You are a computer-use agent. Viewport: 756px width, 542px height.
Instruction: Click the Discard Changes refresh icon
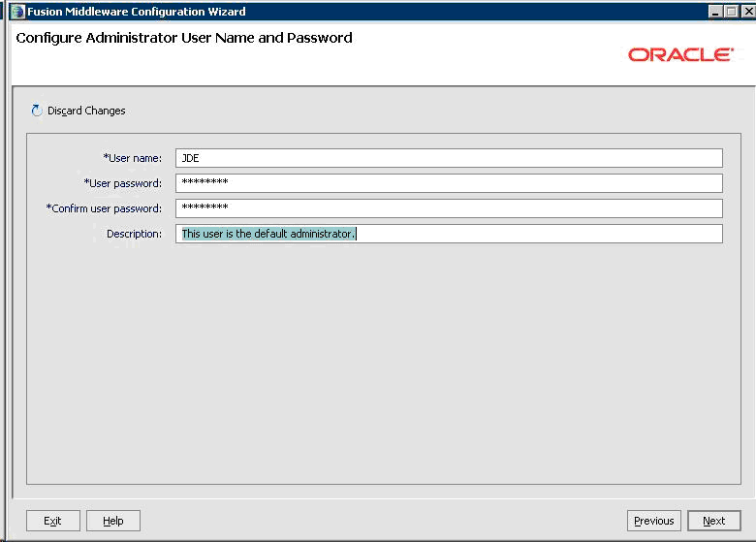pos(37,111)
